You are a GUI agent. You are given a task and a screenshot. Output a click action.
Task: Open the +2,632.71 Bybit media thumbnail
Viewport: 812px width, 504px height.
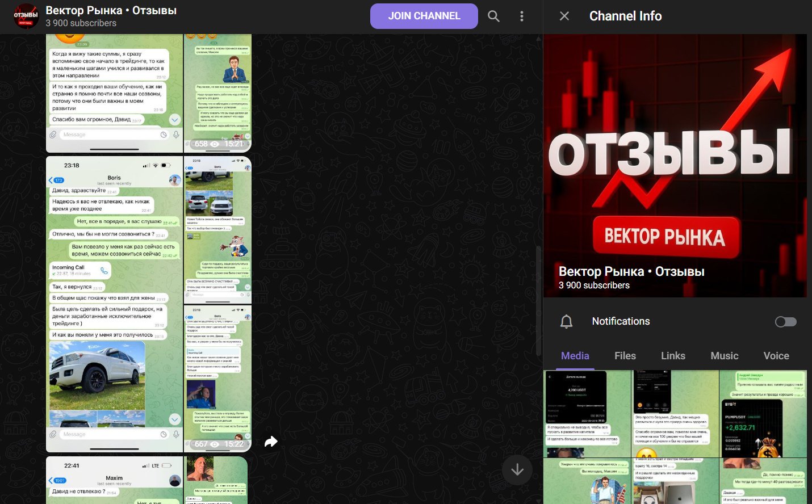[x=763, y=414]
